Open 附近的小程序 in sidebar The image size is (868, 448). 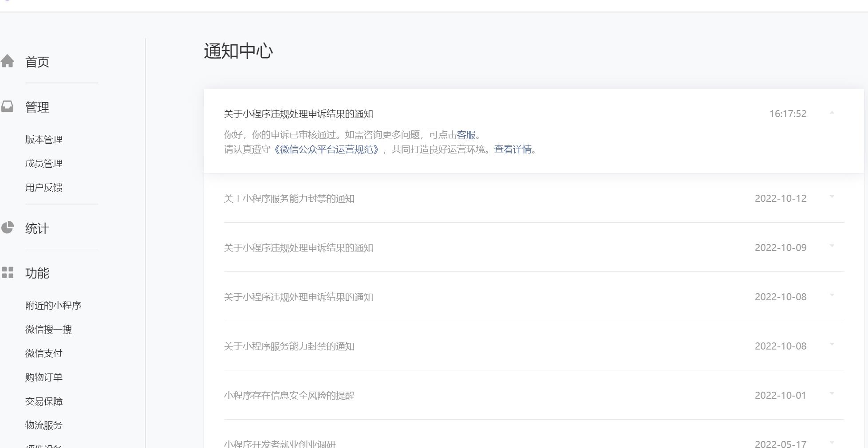[53, 305]
